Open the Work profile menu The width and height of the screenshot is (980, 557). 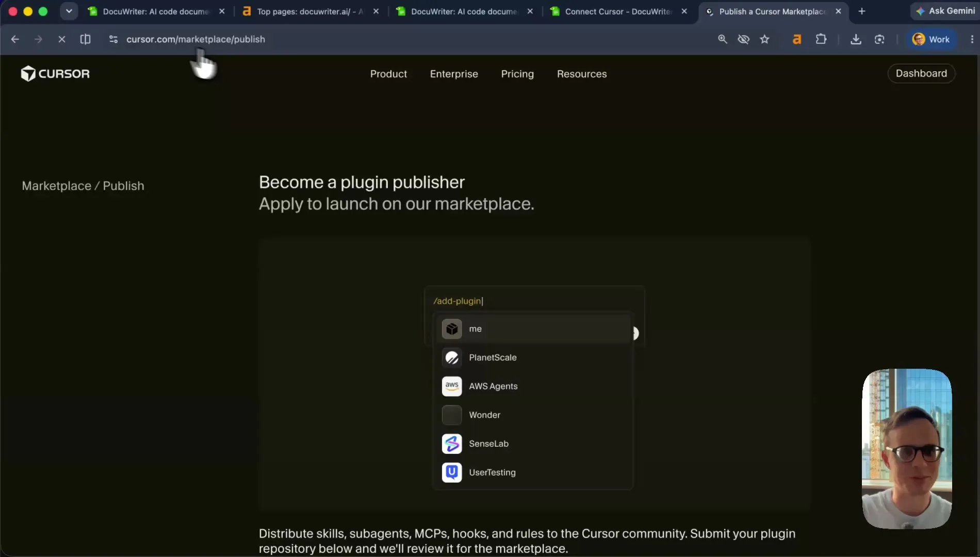932,39
